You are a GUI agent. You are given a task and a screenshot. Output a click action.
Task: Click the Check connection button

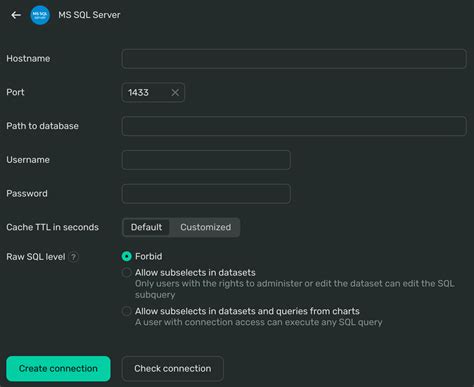coord(173,369)
